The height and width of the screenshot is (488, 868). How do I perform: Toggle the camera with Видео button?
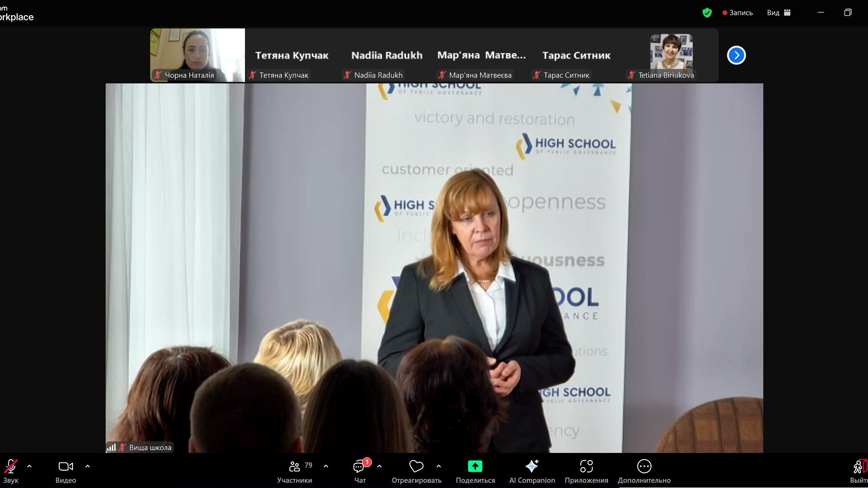point(65,467)
